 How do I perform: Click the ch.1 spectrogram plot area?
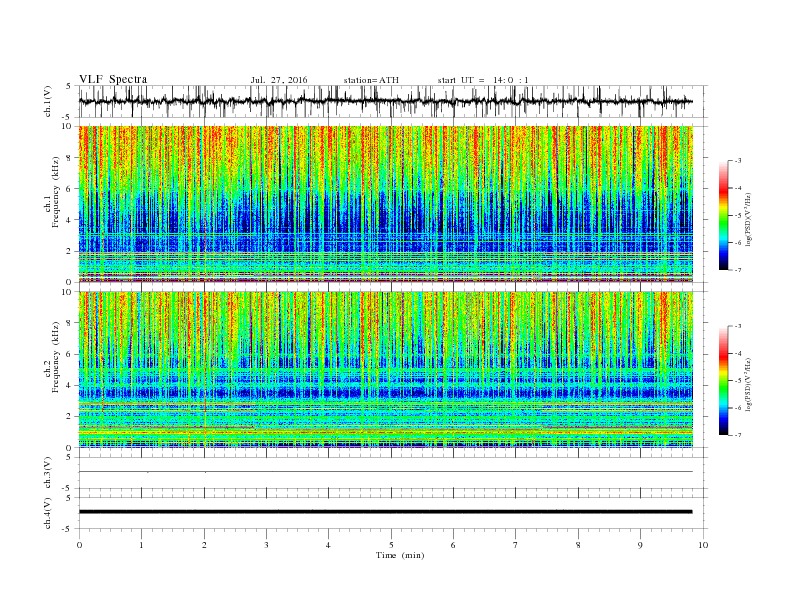pyautogui.click(x=385, y=204)
